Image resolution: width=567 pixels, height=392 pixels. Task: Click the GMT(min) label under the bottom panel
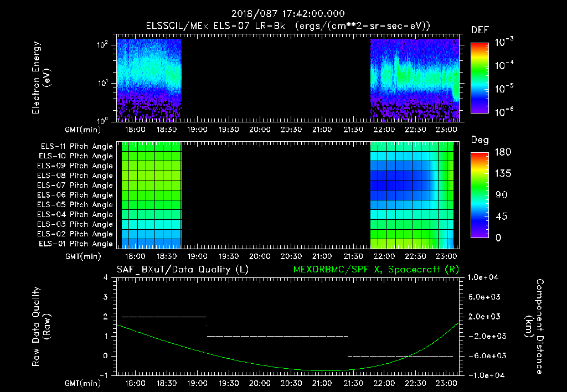[83, 383]
